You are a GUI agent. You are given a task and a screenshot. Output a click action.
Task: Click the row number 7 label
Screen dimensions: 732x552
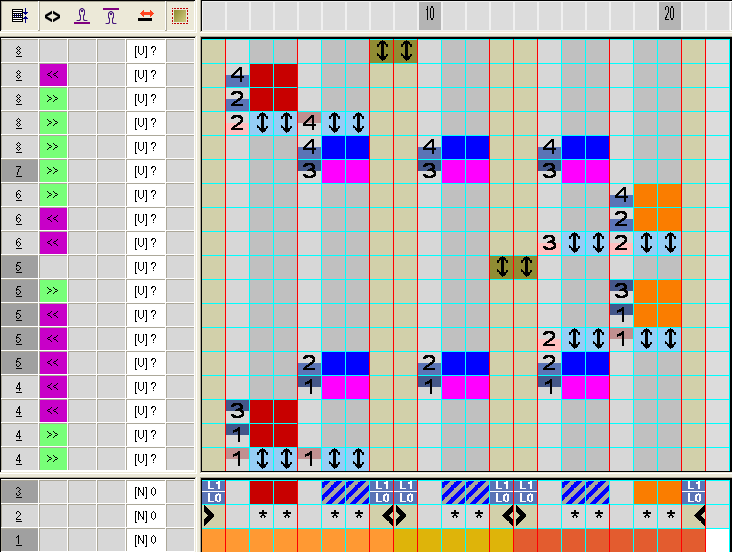(x=19, y=171)
